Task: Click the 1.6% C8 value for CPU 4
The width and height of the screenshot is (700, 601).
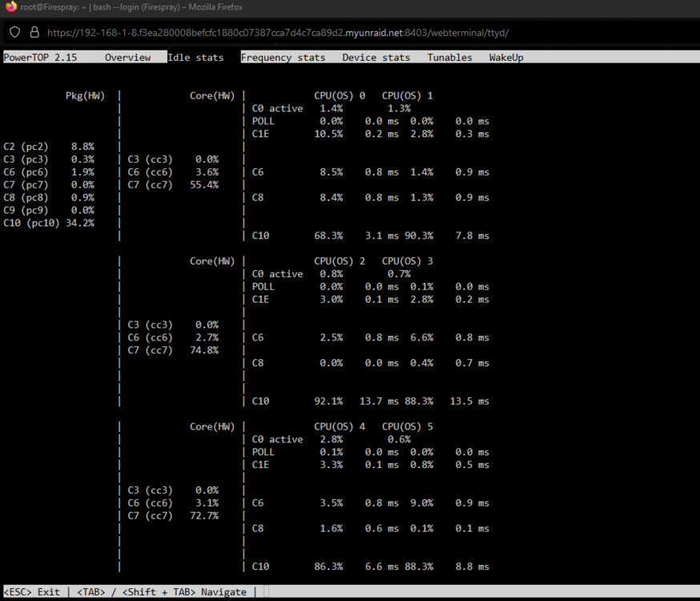Action: (x=332, y=528)
